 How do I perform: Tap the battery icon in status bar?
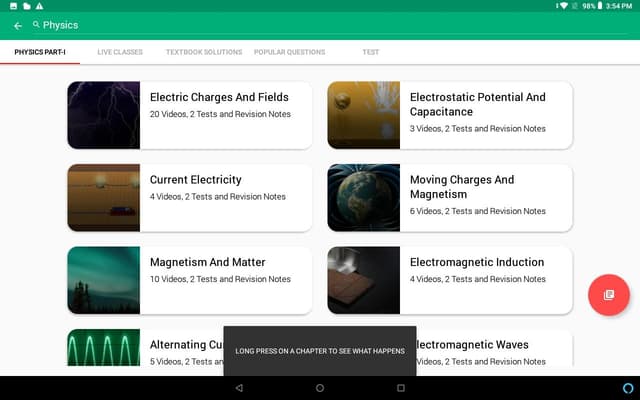tap(600, 6)
